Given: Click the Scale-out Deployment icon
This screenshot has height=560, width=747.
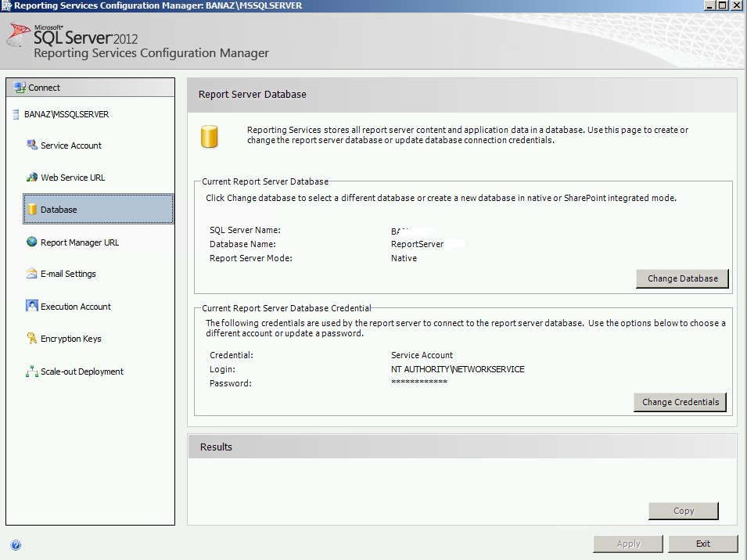Looking at the screenshot, I should (32, 371).
